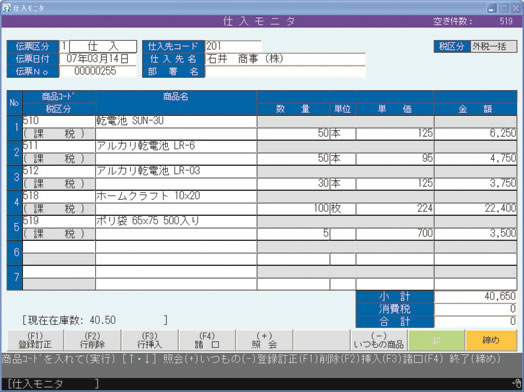
Task: Click the F1 登録訂正 button
Action: click(35, 340)
